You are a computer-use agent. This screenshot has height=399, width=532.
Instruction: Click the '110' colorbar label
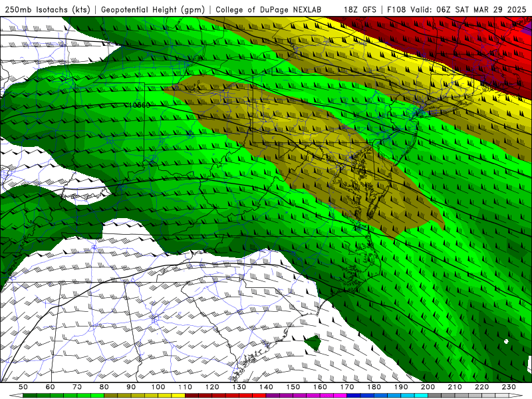pyautogui.click(x=185, y=387)
